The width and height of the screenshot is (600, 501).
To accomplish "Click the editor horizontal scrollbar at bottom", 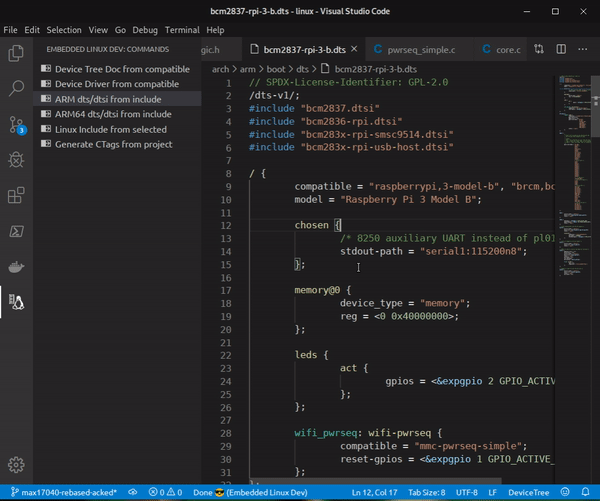I will click(x=375, y=481).
